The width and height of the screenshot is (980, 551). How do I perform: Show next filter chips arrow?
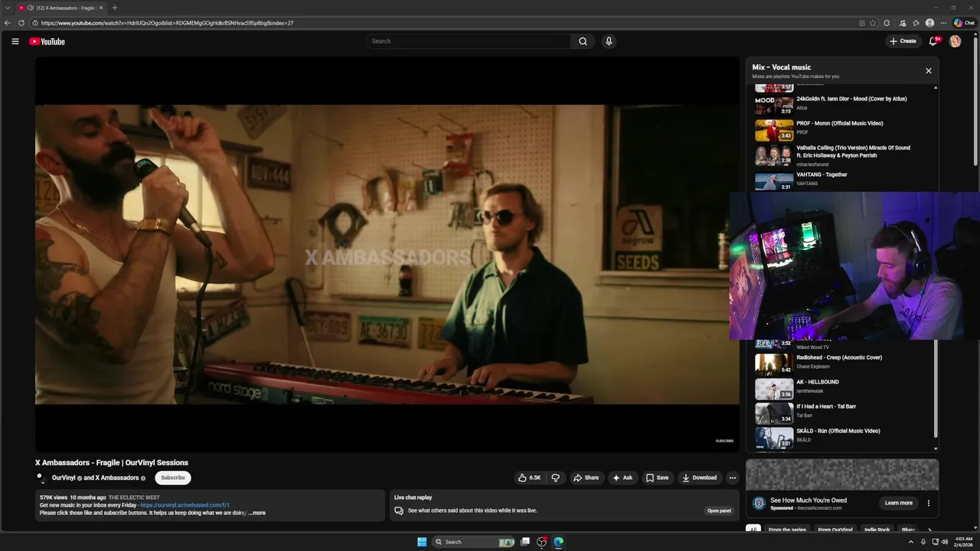point(930,530)
